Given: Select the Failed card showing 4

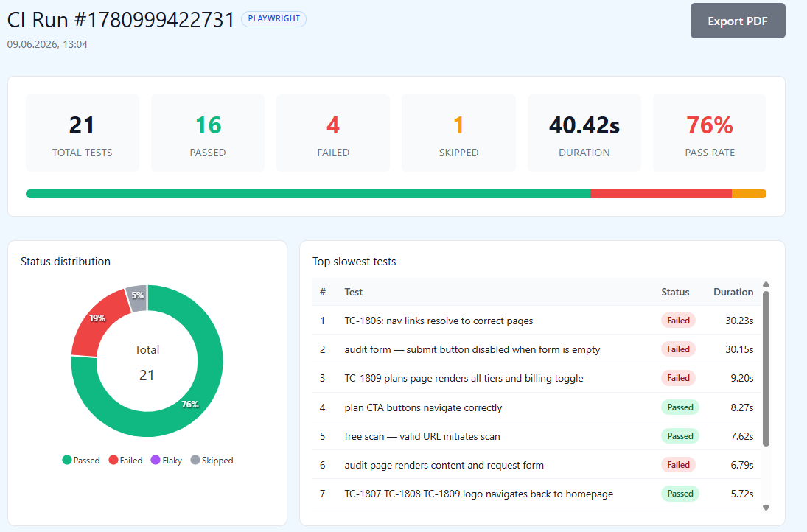Looking at the screenshot, I should (x=333, y=133).
